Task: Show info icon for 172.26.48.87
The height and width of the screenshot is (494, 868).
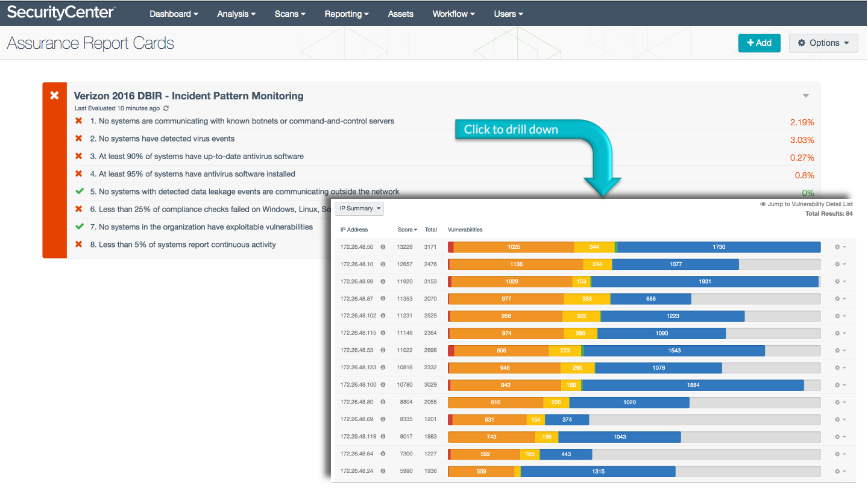Action: pos(383,299)
